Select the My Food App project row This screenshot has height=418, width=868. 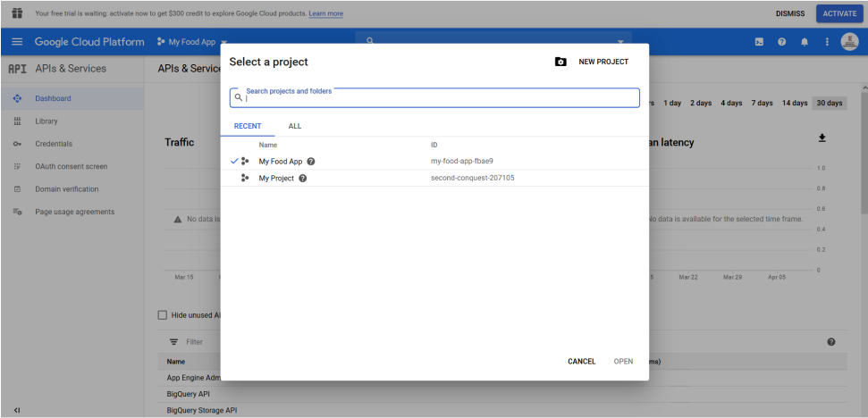tap(434, 162)
